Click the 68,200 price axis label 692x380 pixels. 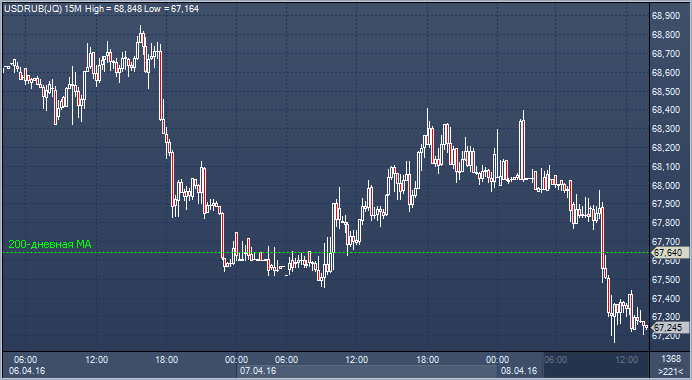click(666, 148)
